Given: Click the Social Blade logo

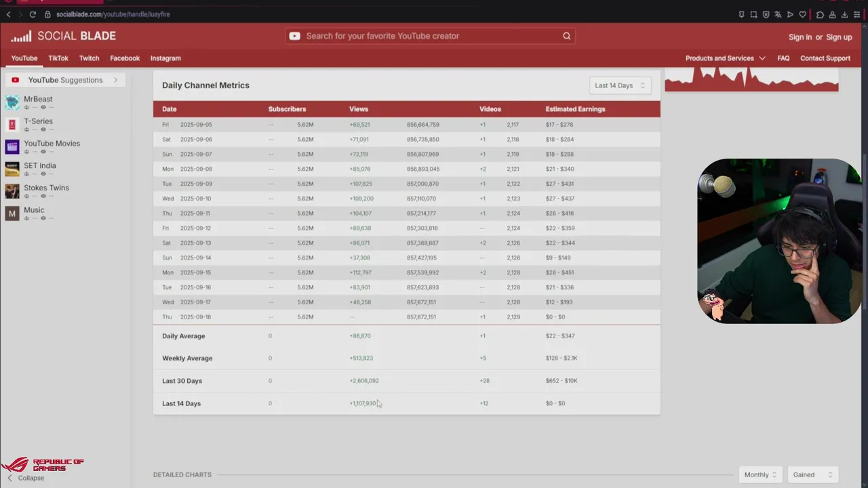Looking at the screenshot, I should pyautogui.click(x=63, y=36).
